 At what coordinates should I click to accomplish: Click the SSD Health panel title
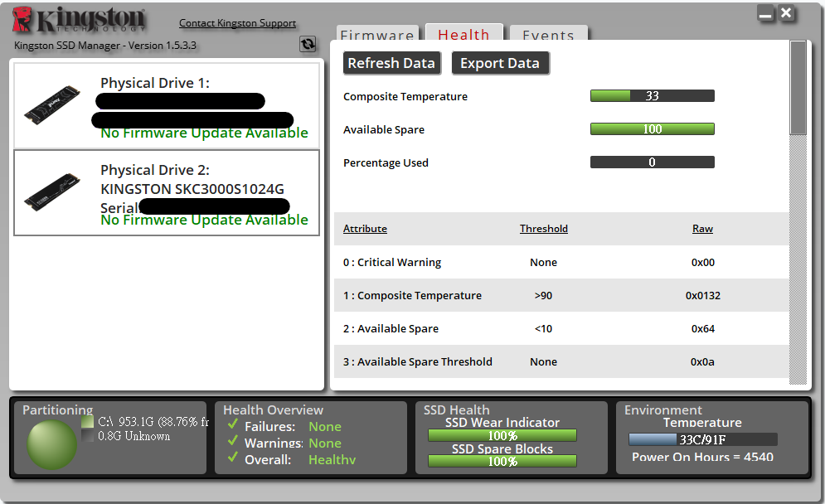tap(457, 409)
